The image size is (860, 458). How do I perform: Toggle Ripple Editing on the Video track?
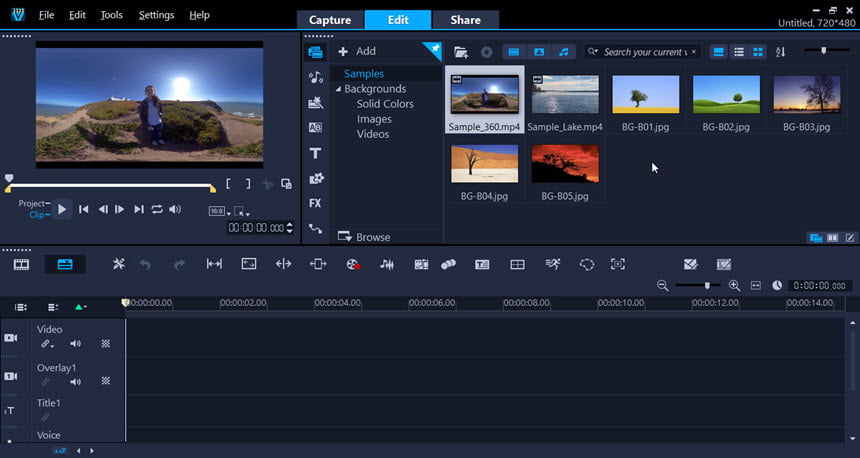tap(47, 344)
